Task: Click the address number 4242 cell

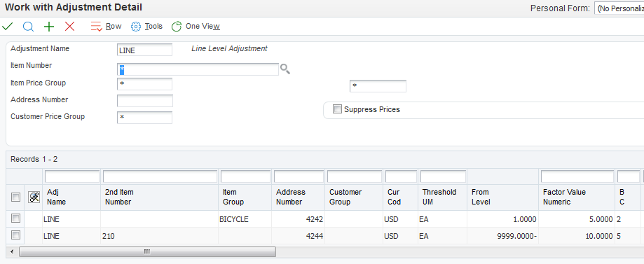Action: (x=299, y=219)
